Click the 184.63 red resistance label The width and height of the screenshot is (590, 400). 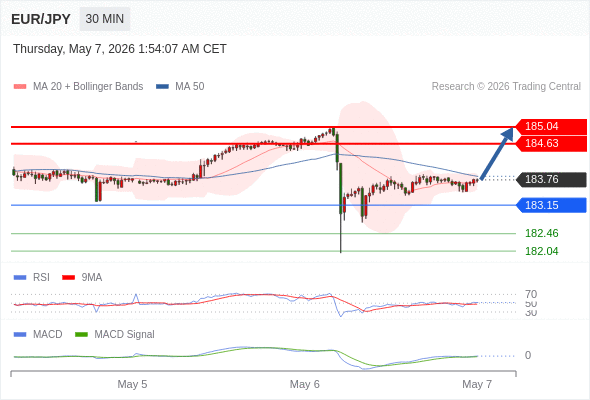click(551, 143)
